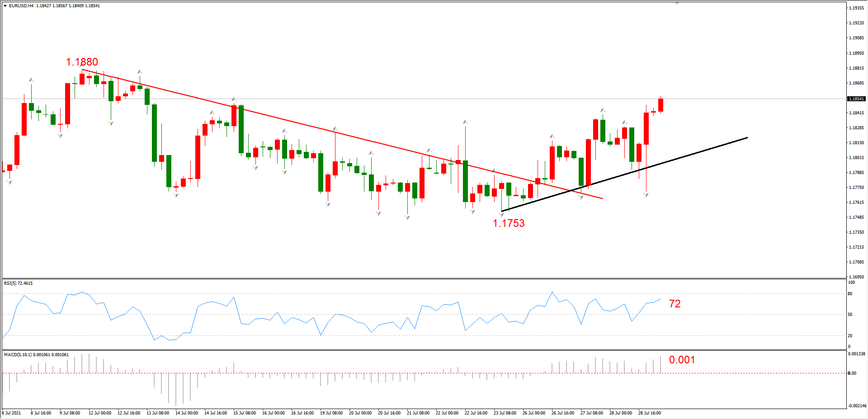Viewport: 868px width, 419px height.
Task: Click the 21 Jul 08:00 time label
Action: click(x=418, y=413)
